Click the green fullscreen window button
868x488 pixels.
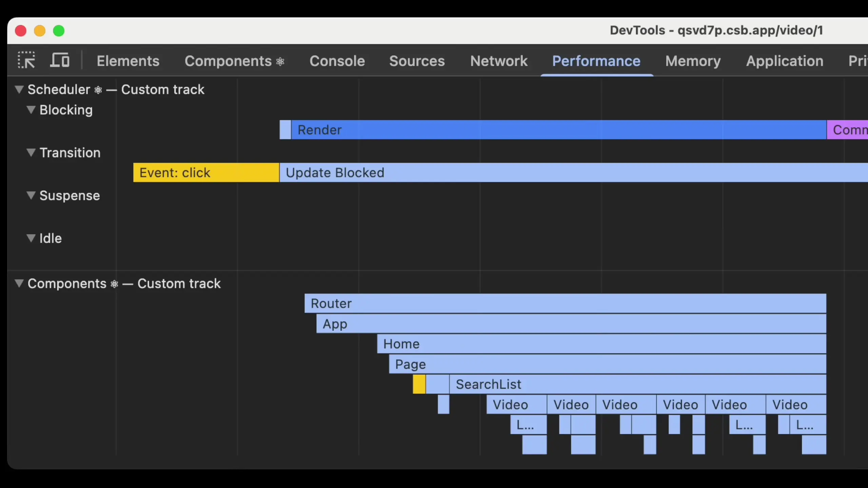pyautogui.click(x=59, y=31)
